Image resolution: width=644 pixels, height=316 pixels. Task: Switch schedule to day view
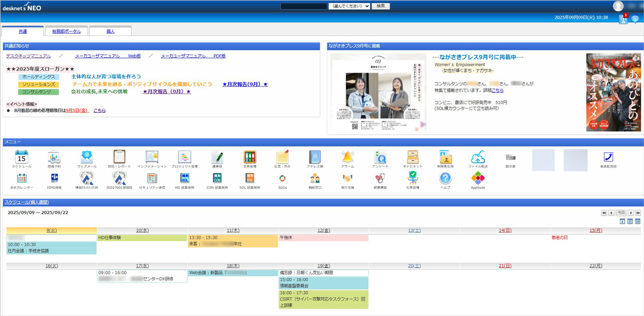[622, 221]
